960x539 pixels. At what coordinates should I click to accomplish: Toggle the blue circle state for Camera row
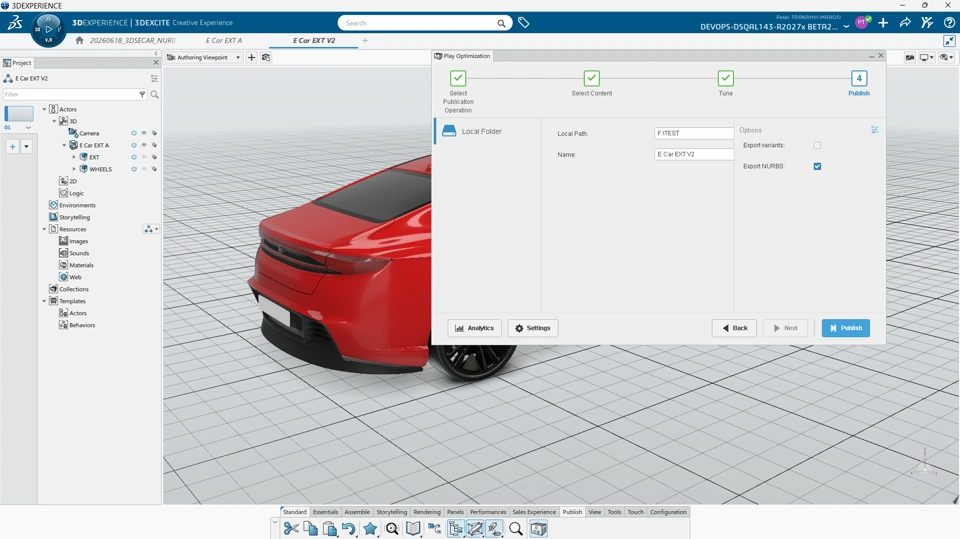click(134, 133)
